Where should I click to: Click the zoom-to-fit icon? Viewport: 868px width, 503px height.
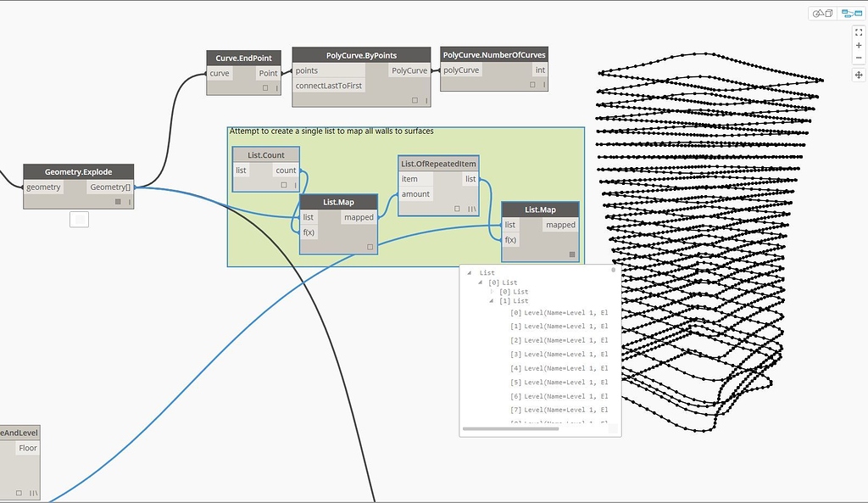pyautogui.click(x=859, y=32)
